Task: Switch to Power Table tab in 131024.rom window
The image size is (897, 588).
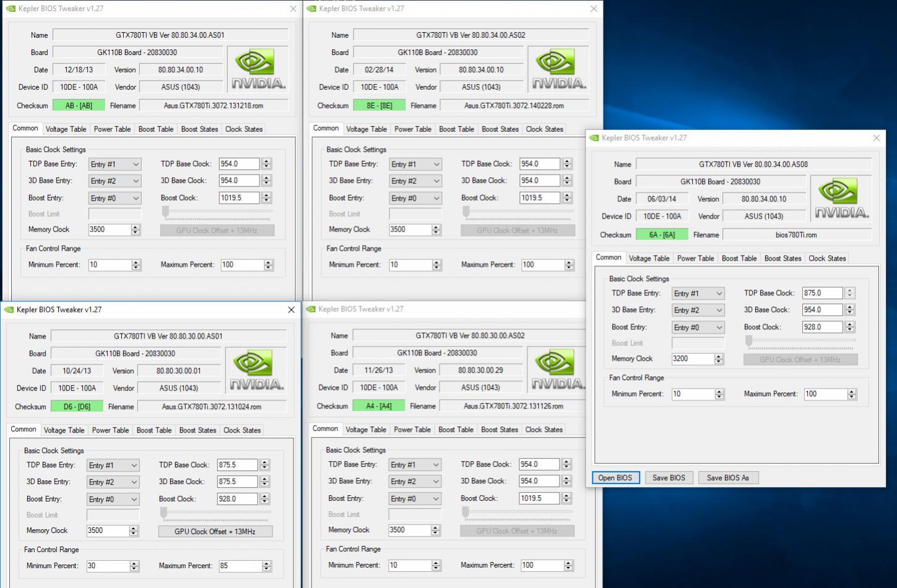Action: pyautogui.click(x=111, y=430)
